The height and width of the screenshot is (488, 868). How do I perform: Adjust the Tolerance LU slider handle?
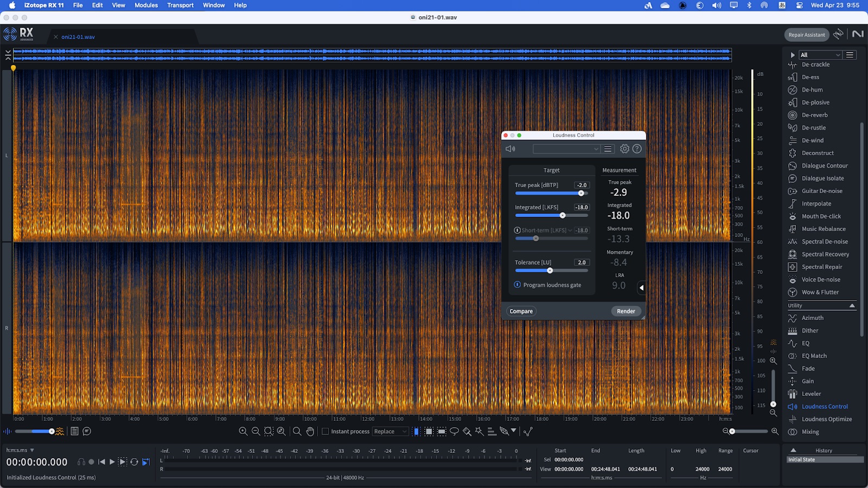pyautogui.click(x=550, y=271)
